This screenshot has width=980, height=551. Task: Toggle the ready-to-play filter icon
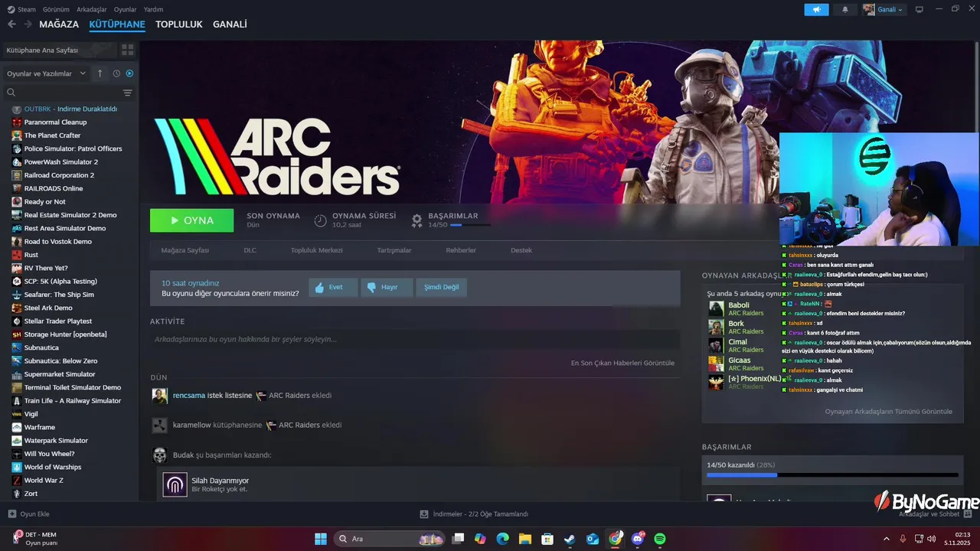tap(129, 73)
